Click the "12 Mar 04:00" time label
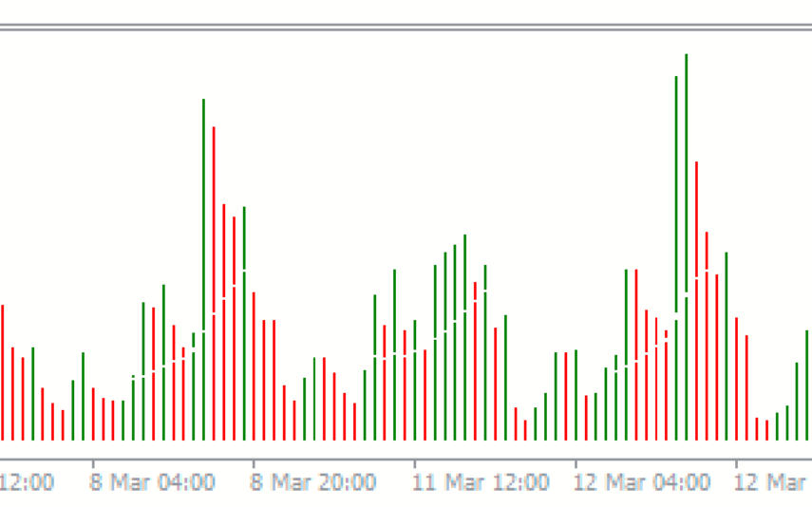 642,482
